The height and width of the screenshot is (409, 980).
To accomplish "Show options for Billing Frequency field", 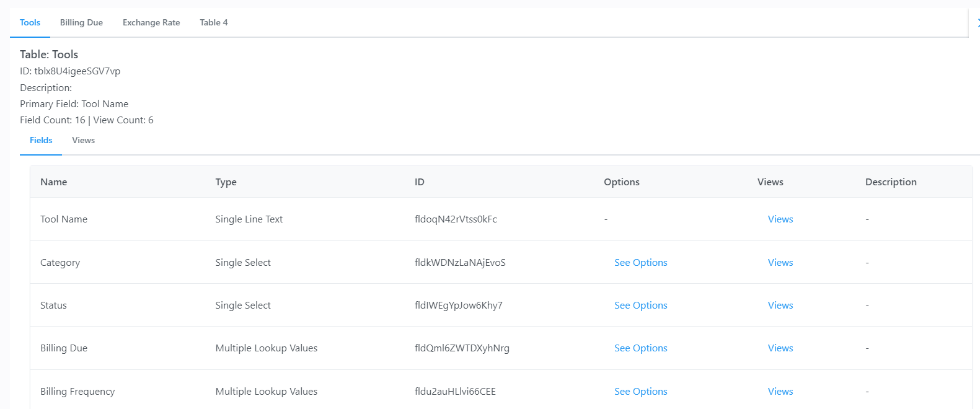I will [x=640, y=392].
